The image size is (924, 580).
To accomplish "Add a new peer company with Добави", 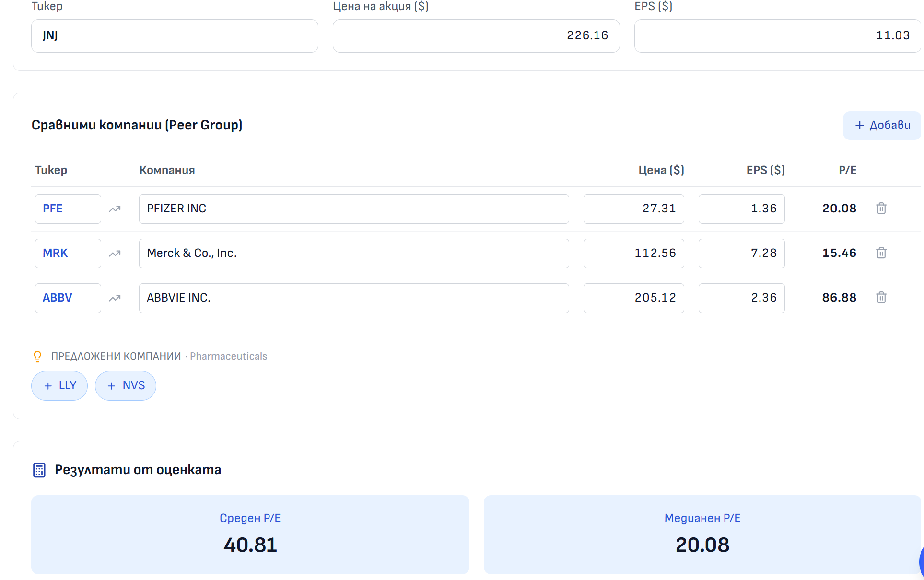I will tap(882, 126).
